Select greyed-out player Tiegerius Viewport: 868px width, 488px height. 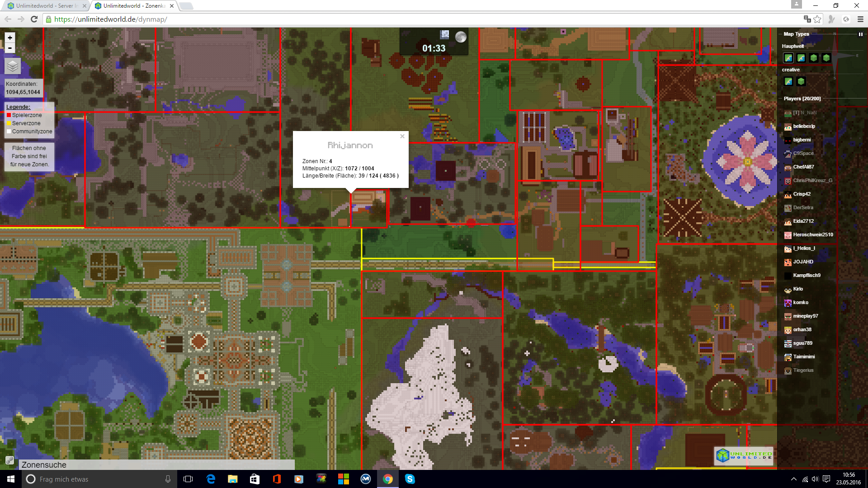(x=803, y=371)
